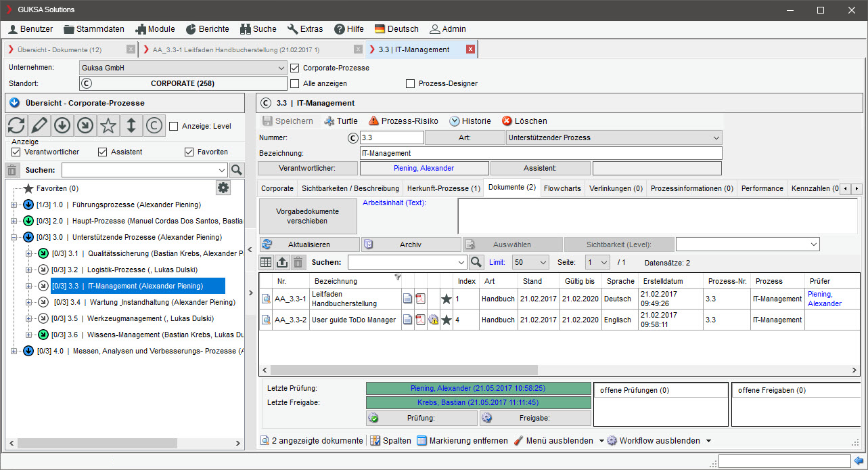
Task: Uncheck the Favoriten display checkbox
Action: coord(189,152)
